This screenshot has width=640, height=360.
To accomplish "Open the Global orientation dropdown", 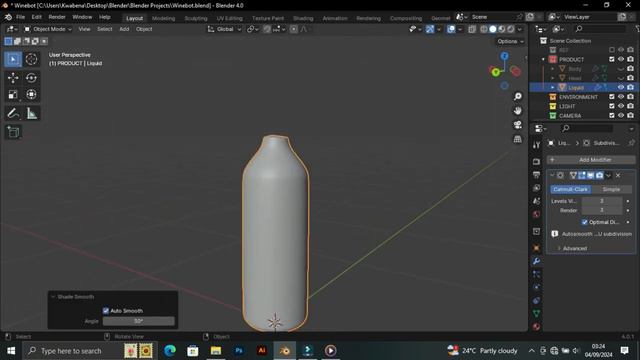I will pyautogui.click(x=224, y=29).
